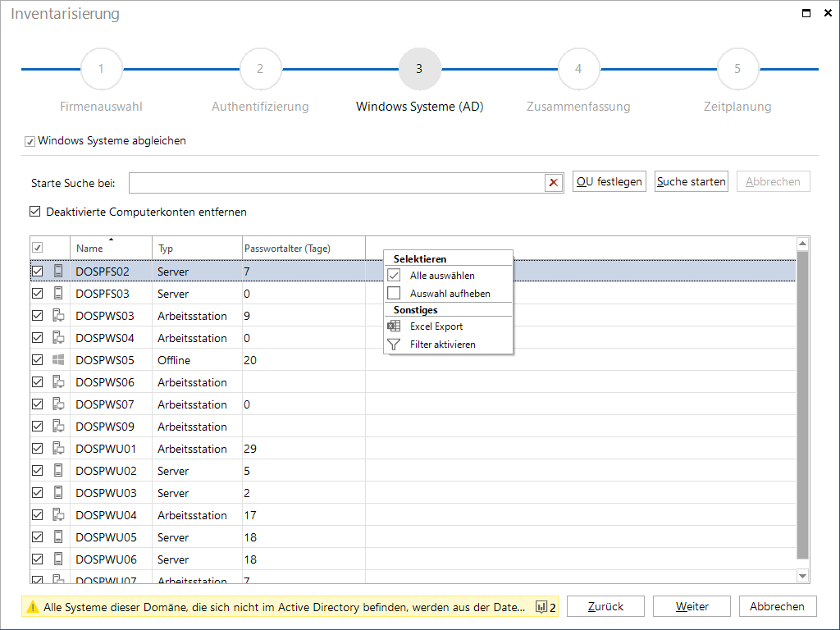Go to wizard step 1 Firmenauswahl

click(101, 69)
